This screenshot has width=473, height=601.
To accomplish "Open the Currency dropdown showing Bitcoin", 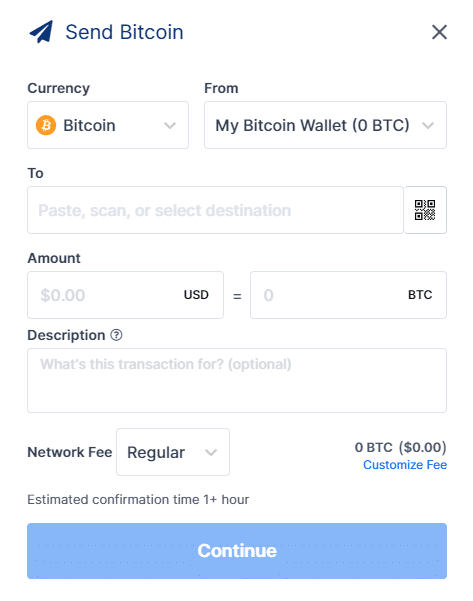I will 108,125.
